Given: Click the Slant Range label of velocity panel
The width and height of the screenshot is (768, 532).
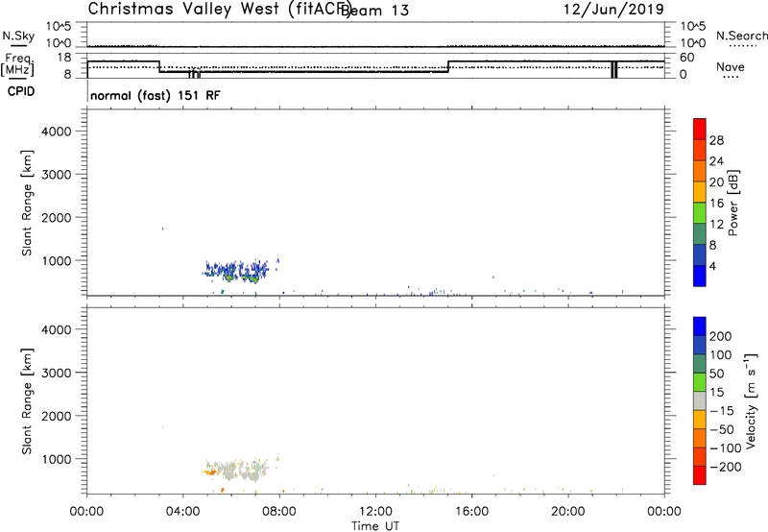Looking at the screenshot, I should coord(27,401).
